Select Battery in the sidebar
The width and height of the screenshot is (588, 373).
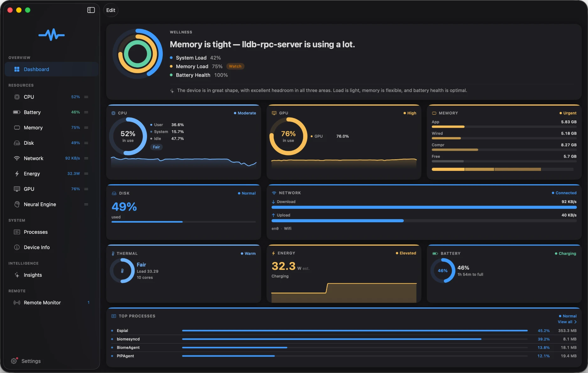pos(52,112)
